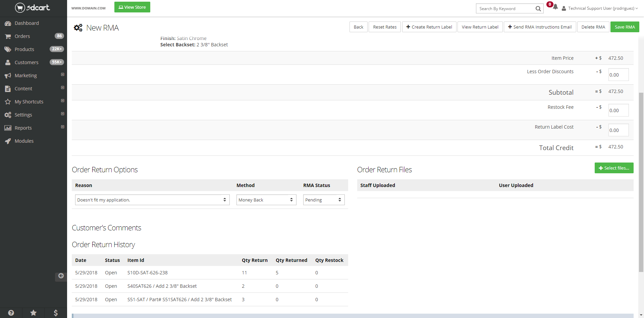
Task: Go to Products in the sidebar
Action: pyautogui.click(x=24, y=49)
